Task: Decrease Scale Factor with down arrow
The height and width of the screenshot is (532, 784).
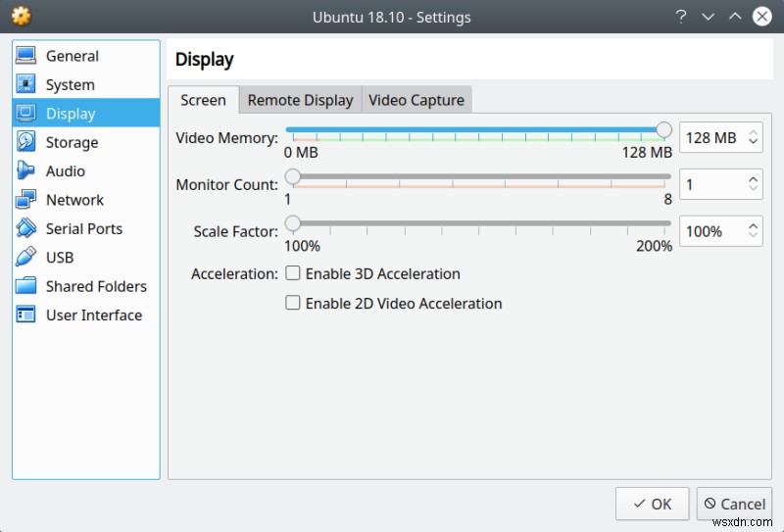Action: point(753,235)
